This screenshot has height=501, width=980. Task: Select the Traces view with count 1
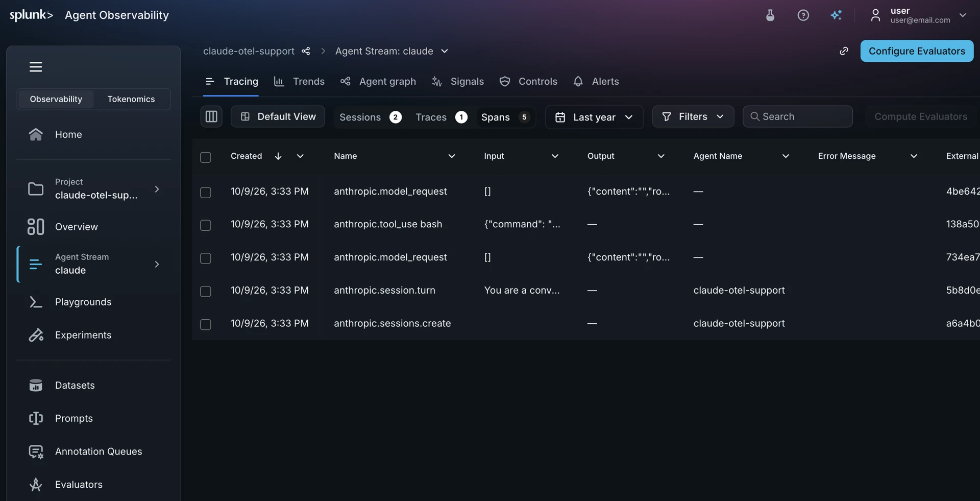coord(441,117)
